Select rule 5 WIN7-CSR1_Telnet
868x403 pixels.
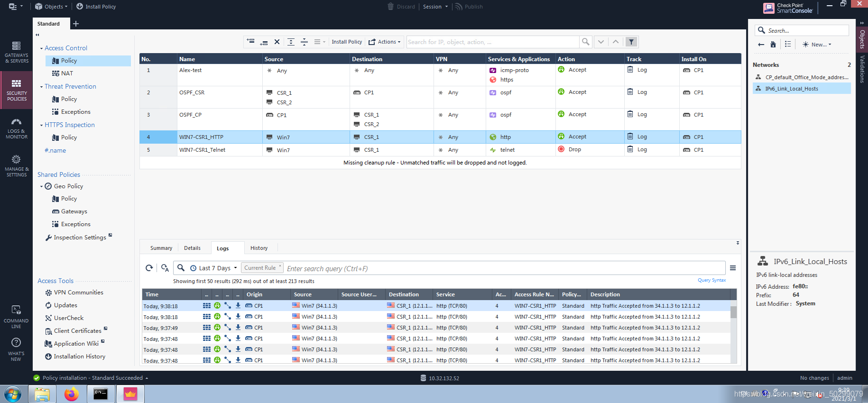[x=440, y=150]
